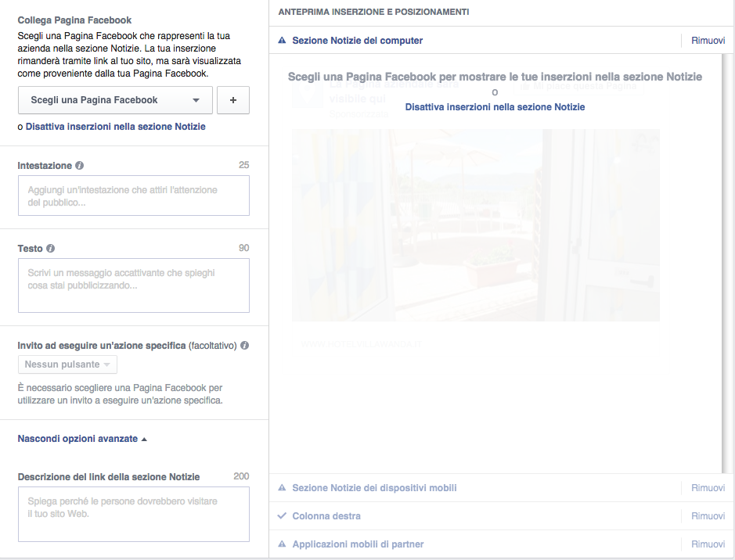The image size is (735, 560).
Task: Click the Intestazione character counter 25
Action: (x=243, y=165)
